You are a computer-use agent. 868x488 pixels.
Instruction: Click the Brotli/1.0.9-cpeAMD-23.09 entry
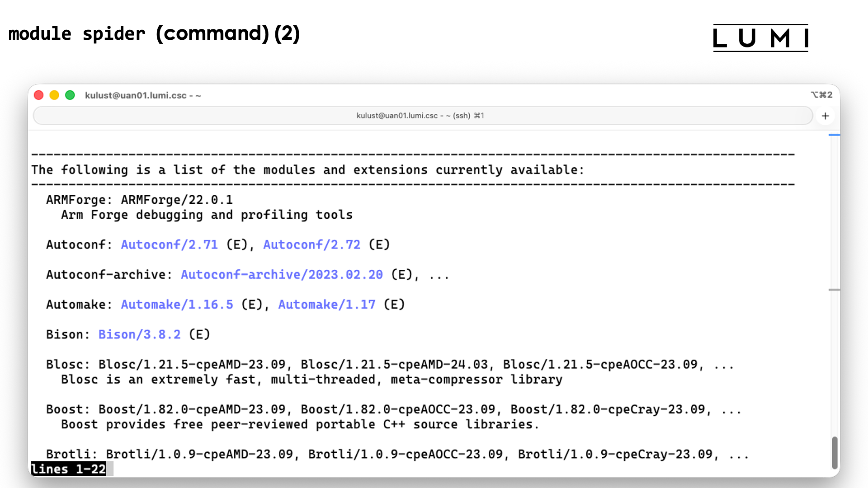click(x=199, y=454)
